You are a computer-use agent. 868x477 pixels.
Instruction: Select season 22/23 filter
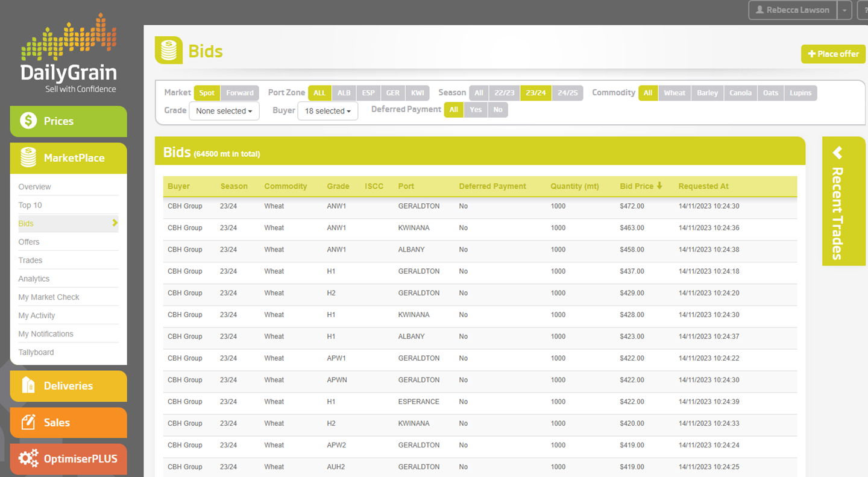(505, 93)
